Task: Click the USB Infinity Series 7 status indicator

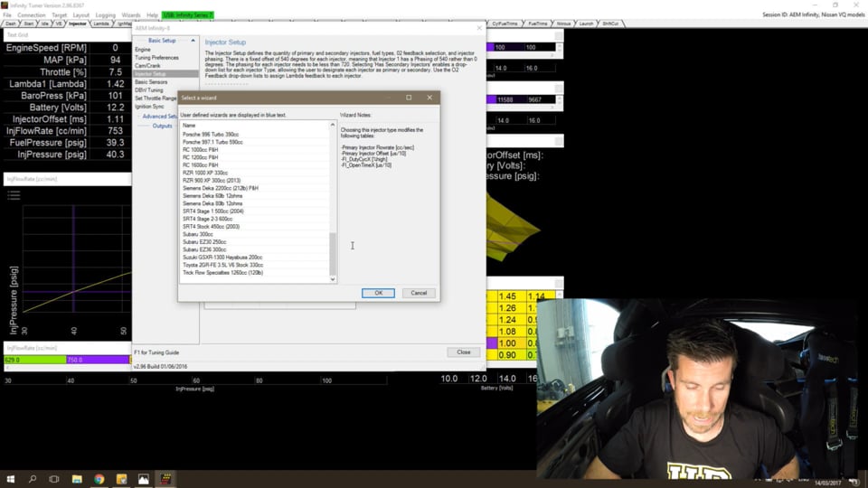Action: click(x=188, y=15)
